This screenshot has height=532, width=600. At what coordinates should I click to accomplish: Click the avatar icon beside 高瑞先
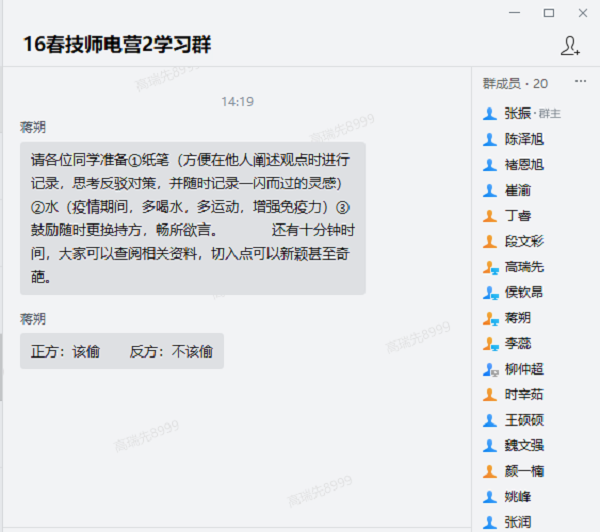pos(490,267)
